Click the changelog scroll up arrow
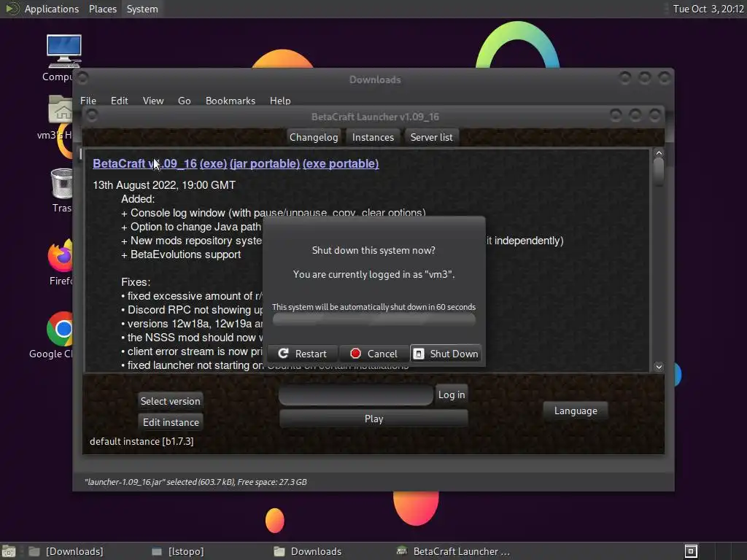The height and width of the screenshot is (560, 747). [x=659, y=153]
